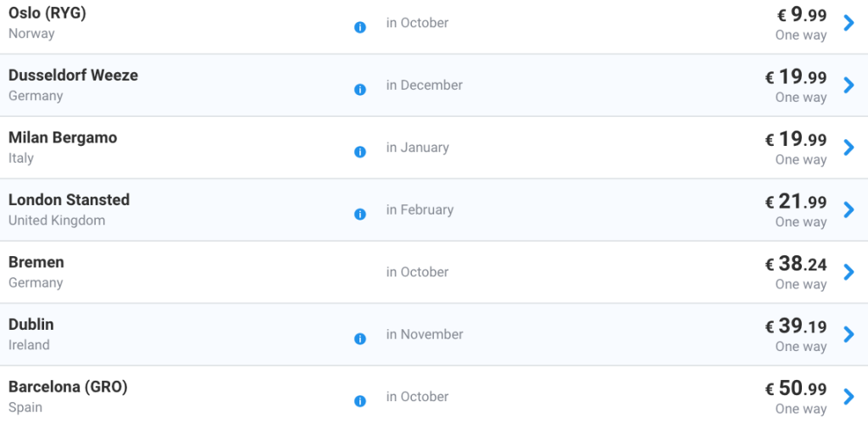Select the Barcelona €50.99 fare price
Screen dimensions: 868x424
point(796,388)
